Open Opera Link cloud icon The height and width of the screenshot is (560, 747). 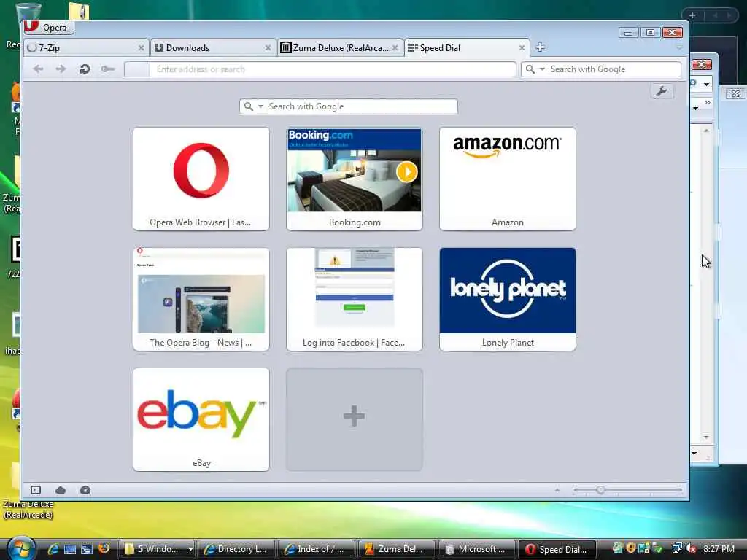tap(61, 490)
